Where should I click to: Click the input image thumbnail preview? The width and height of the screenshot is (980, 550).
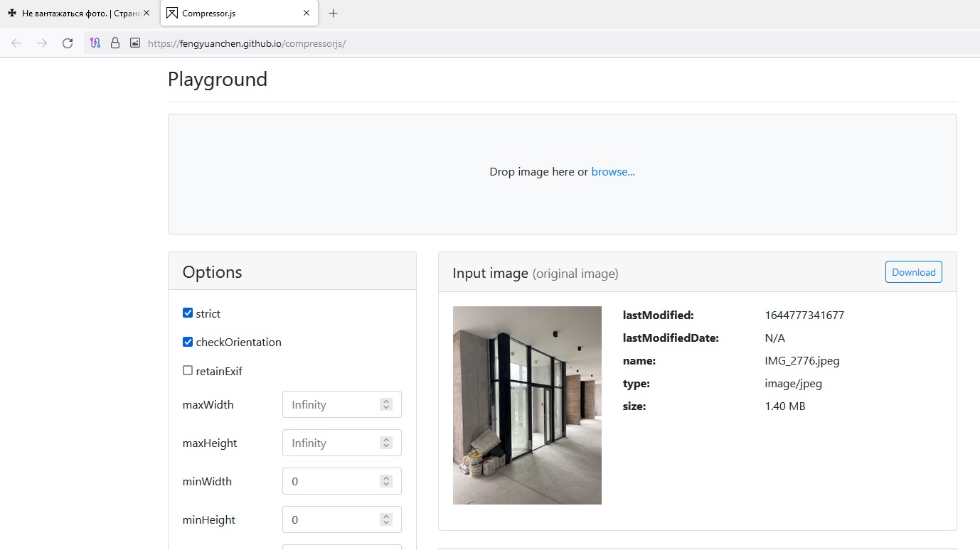point(527,405)
